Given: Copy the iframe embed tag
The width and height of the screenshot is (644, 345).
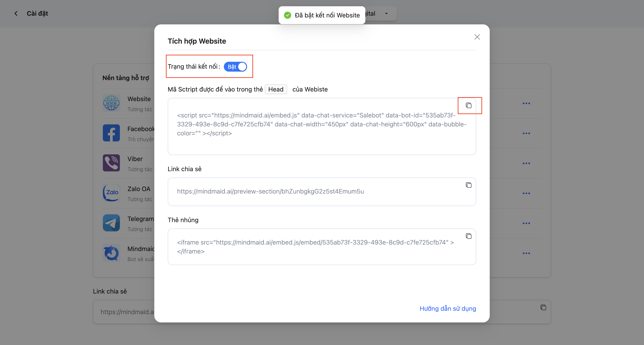Looking at the screenshot, I should point(468,236).
